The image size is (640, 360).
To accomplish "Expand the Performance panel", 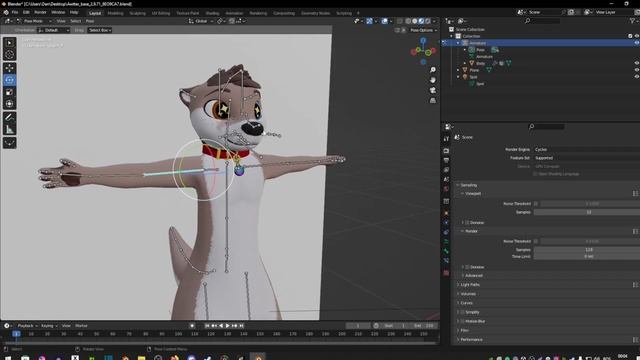I will pos(471,340).
